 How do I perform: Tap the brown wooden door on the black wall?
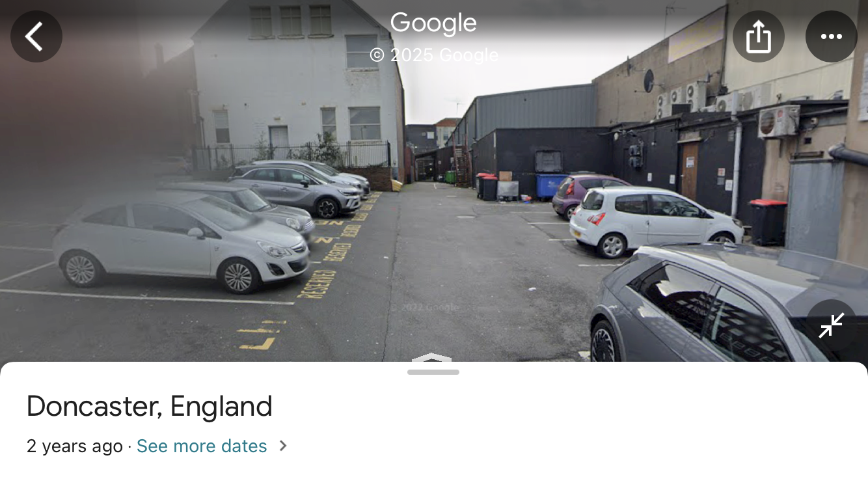689,170
